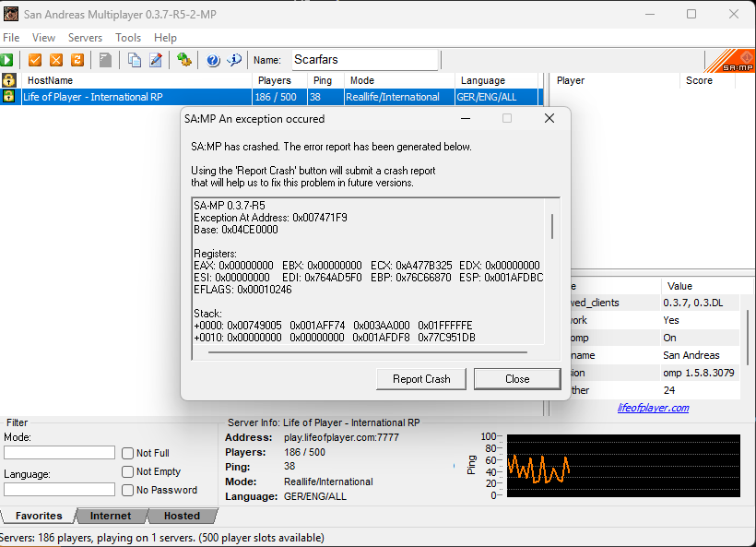Switch to the Favorites tab

click(39, 516)
